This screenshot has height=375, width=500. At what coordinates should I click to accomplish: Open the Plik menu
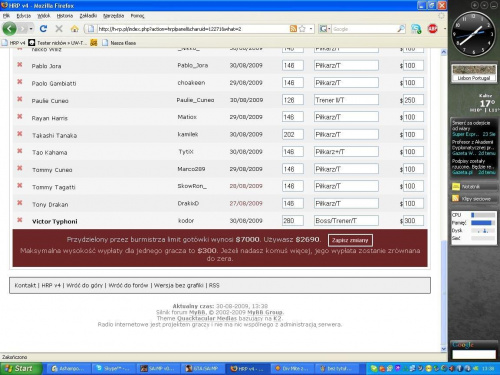tap(6, 16)
